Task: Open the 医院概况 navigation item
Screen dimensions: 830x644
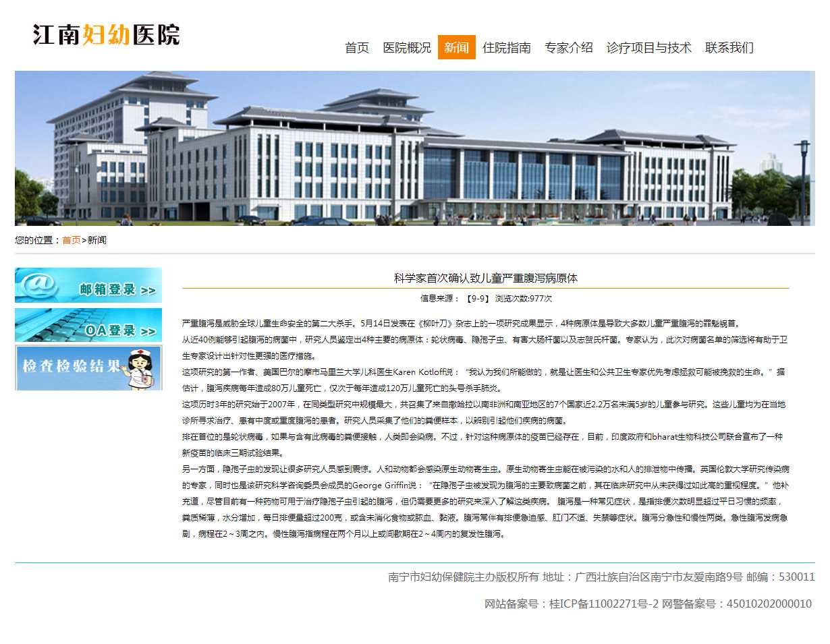Action: point(407,48)
